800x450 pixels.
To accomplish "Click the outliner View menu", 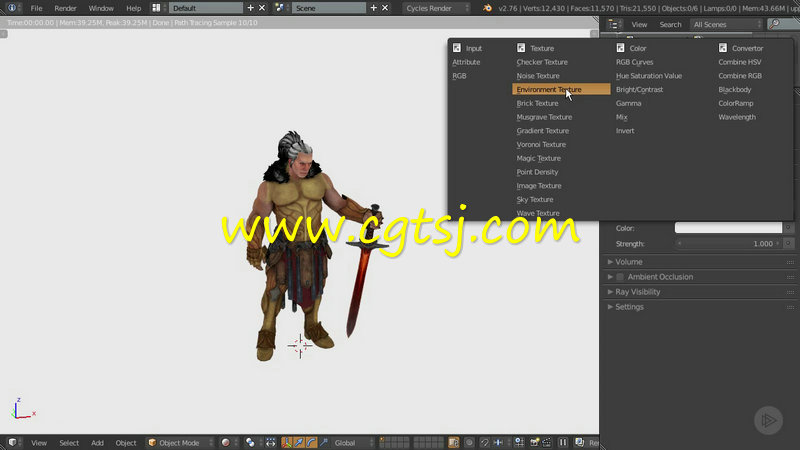I will tap(639, 24).
